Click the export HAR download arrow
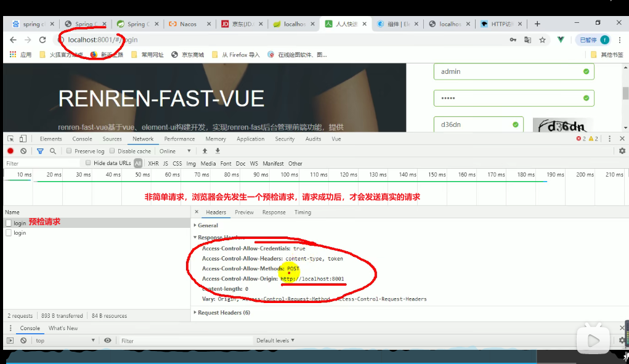 pyautogui.click(x=218, y=151)
